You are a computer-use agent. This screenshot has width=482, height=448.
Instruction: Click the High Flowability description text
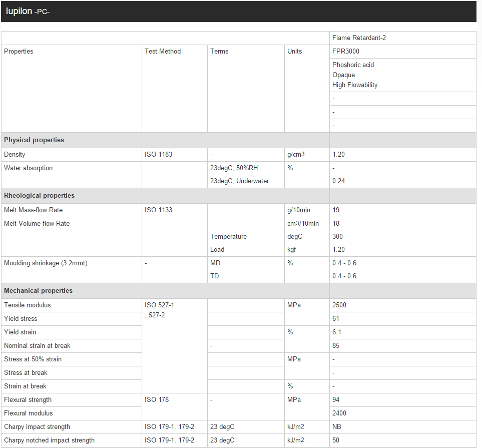click(355, 85)
